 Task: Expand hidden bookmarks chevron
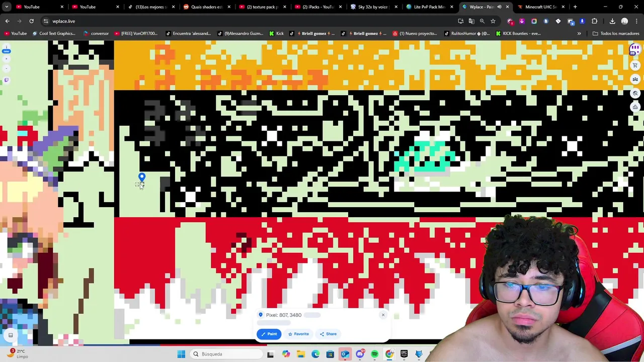tap(579, 34)
